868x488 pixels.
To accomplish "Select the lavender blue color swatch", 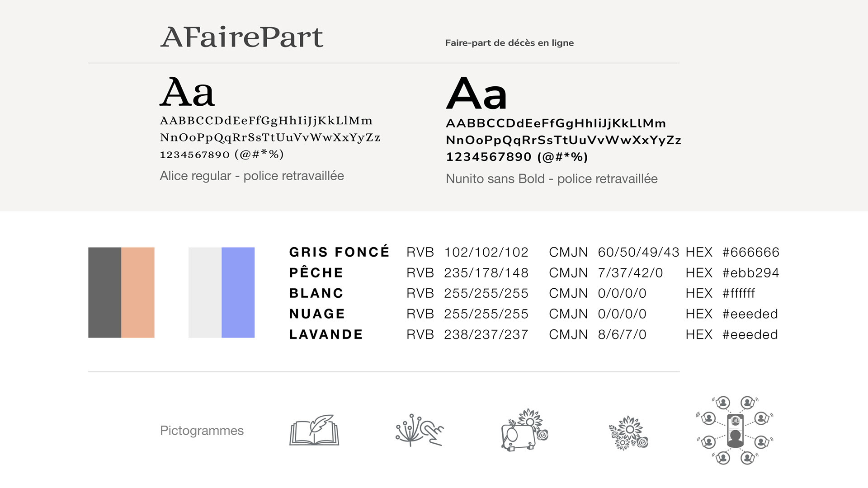I will [x=238, y=292].
